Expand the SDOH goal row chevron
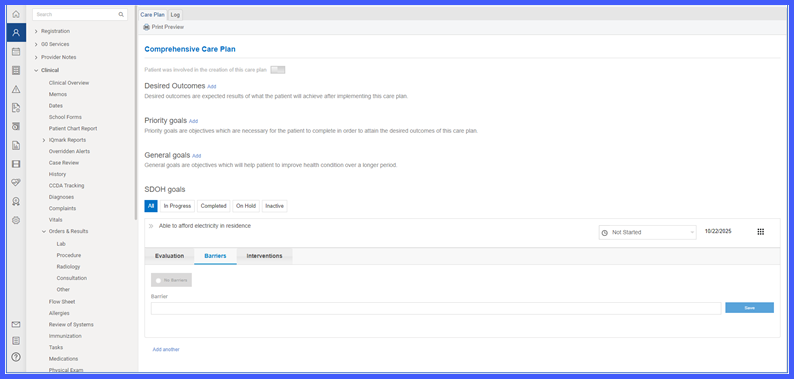The image size is (794, 379). click(151, 226)
